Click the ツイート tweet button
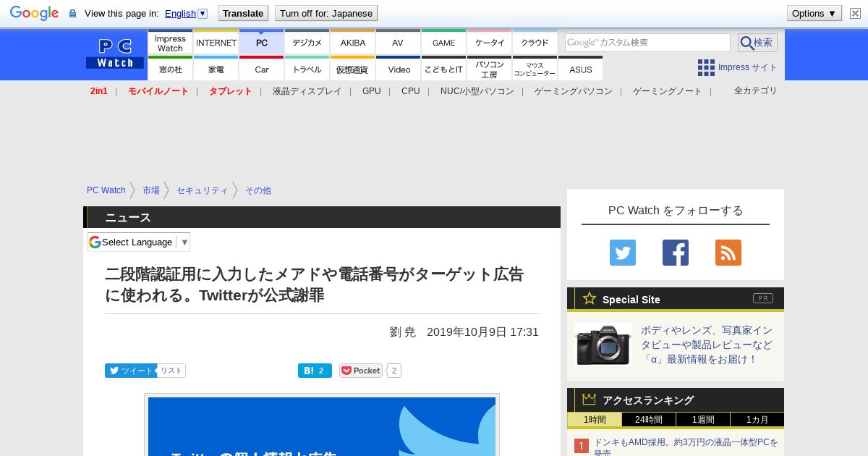 tap(130, 371)
